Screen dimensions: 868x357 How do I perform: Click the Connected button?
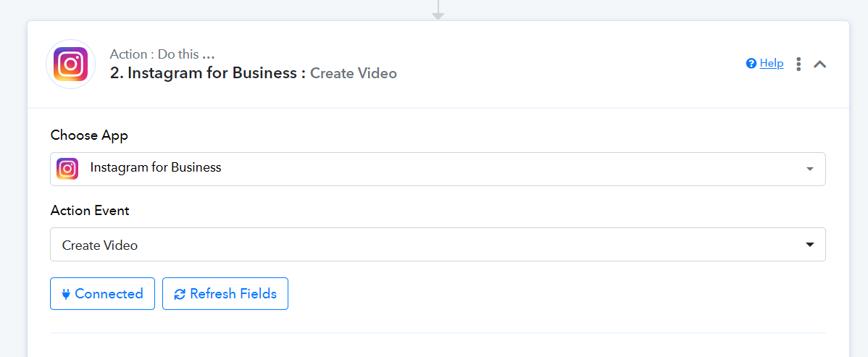click(102, 293)
